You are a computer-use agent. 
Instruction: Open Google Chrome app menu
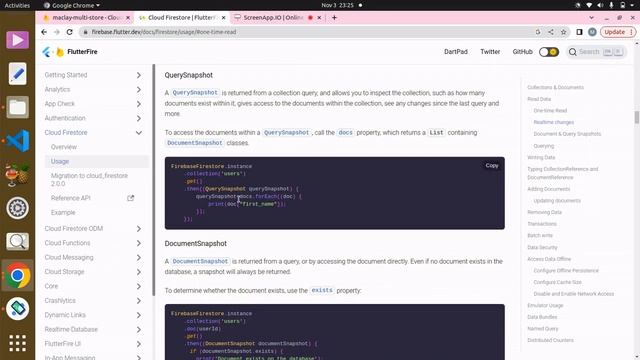(x=72, y=5)
